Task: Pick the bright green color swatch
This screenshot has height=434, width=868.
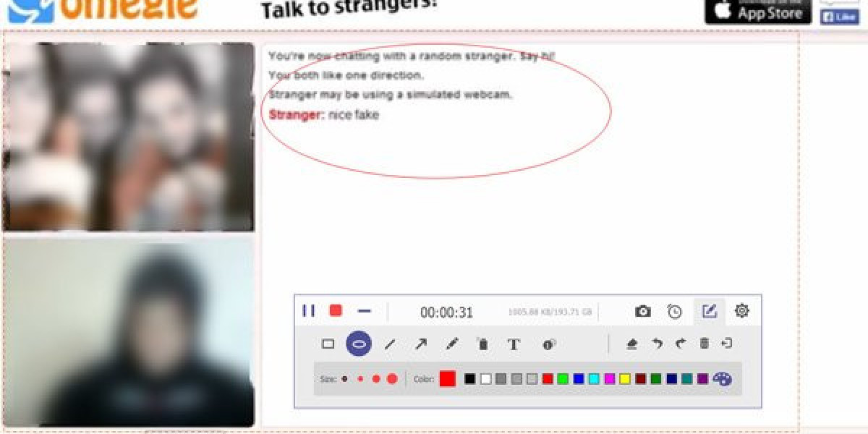Action: (x=563, y=378)
